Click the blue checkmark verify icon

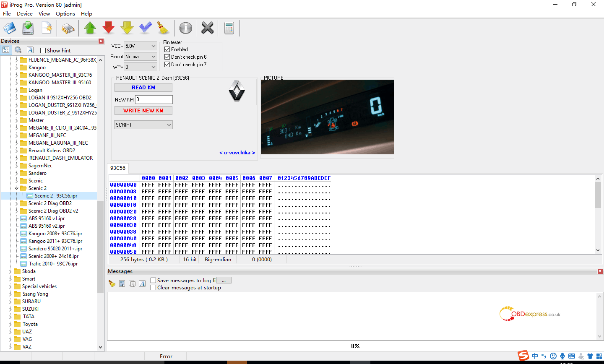pos(146,28)
